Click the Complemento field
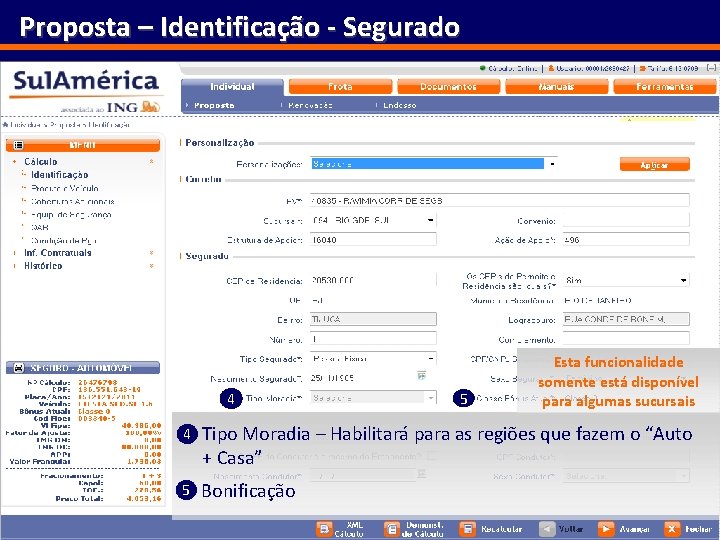This screenshot has width=720, height=540. click(626, 339)
